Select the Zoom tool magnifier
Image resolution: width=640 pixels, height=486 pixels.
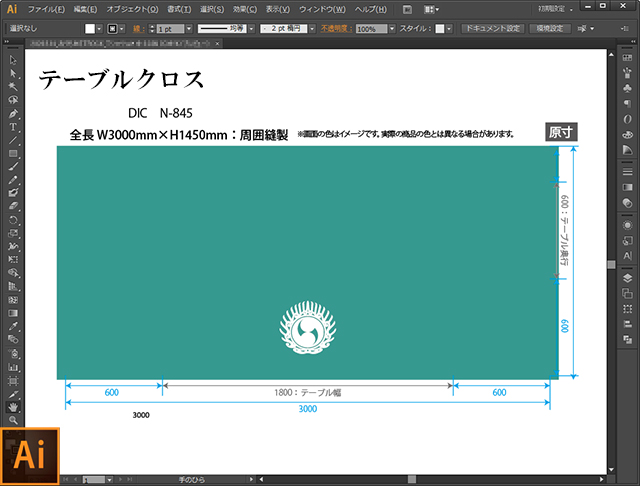13,420
